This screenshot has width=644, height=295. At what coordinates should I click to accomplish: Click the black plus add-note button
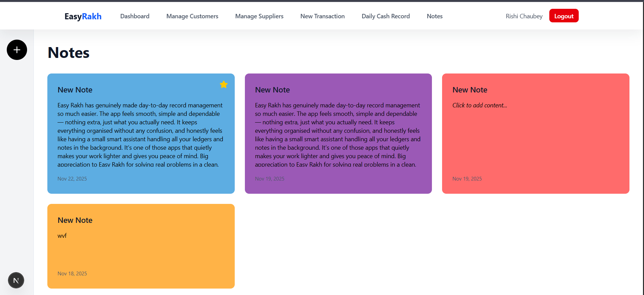click(x=17, y=50)
